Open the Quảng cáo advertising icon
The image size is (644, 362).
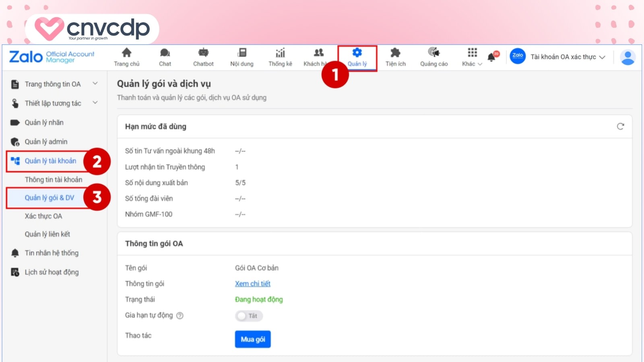(x=434, y=53)
